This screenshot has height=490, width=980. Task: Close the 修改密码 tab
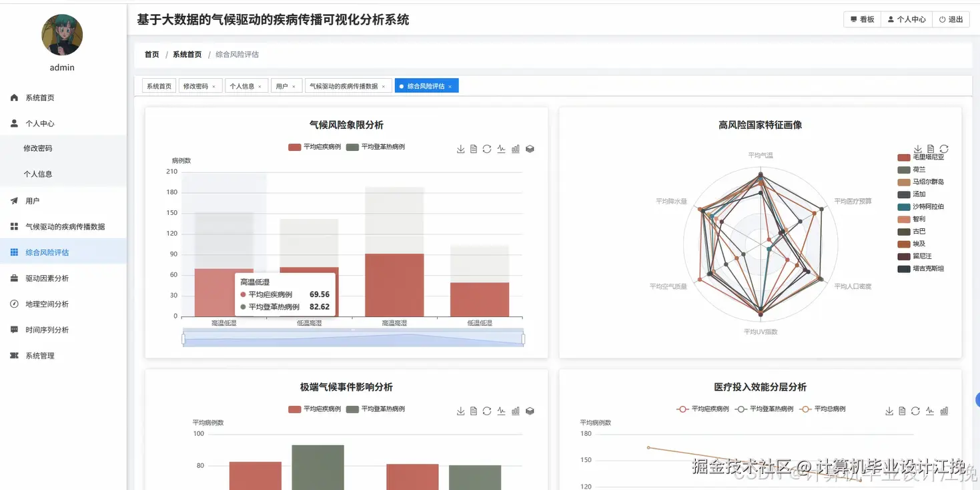[213, 87]
